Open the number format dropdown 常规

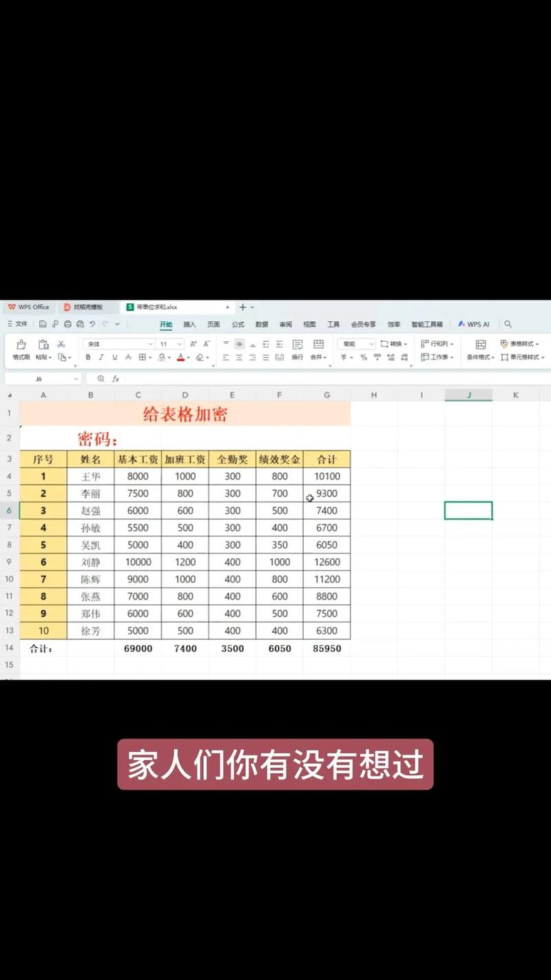353,344
